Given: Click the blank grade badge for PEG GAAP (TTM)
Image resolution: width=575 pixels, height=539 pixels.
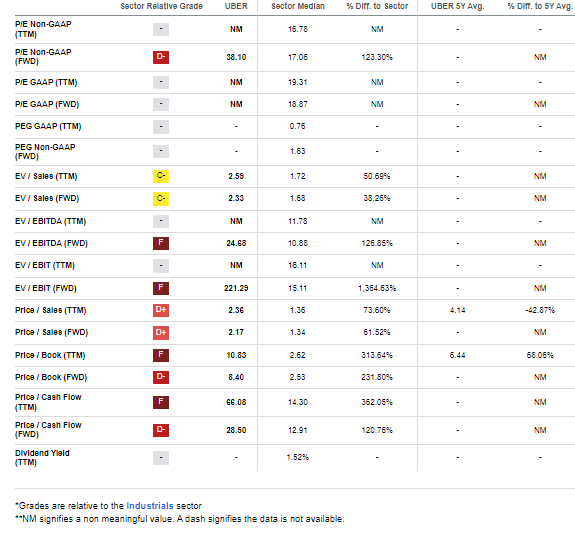Looking at the screenshot, I should pyautogui.click(x=161, y=126).
